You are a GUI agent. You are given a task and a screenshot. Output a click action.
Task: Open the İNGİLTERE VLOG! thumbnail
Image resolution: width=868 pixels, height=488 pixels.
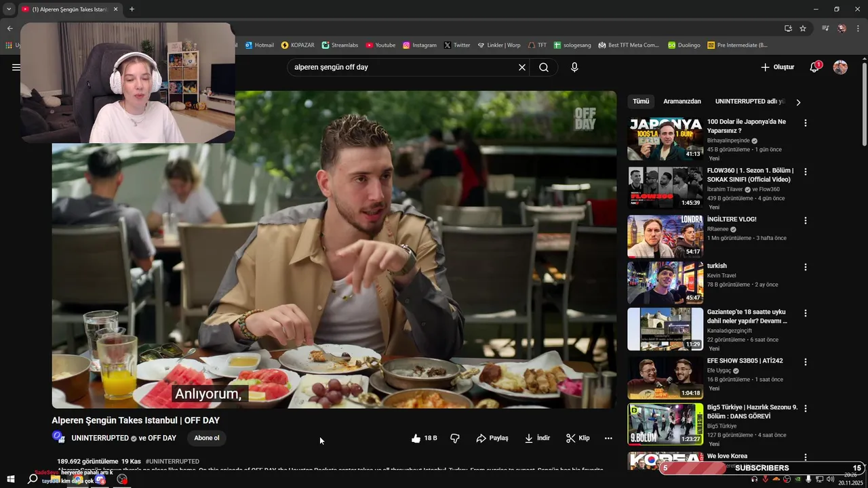click(x=665, y=237)
